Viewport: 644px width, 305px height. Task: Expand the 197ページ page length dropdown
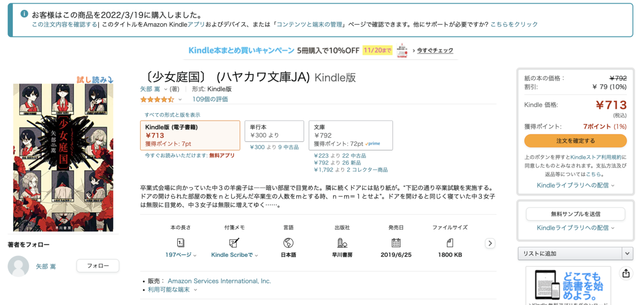pyautogui.click(x=181, y=255)
